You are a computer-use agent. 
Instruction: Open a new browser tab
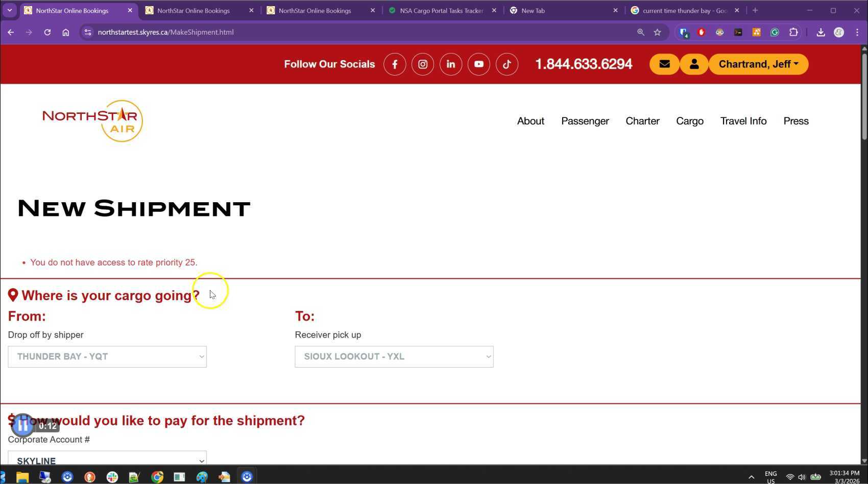pyautogui.click(x=755, y=10)
